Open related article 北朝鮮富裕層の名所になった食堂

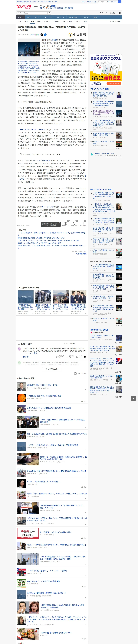coord(41,238)
